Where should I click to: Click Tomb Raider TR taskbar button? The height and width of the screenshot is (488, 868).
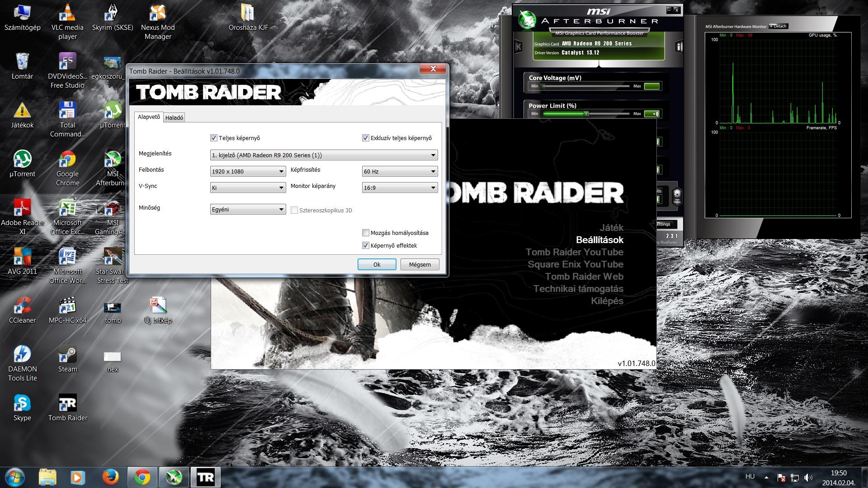coord(206,477)
